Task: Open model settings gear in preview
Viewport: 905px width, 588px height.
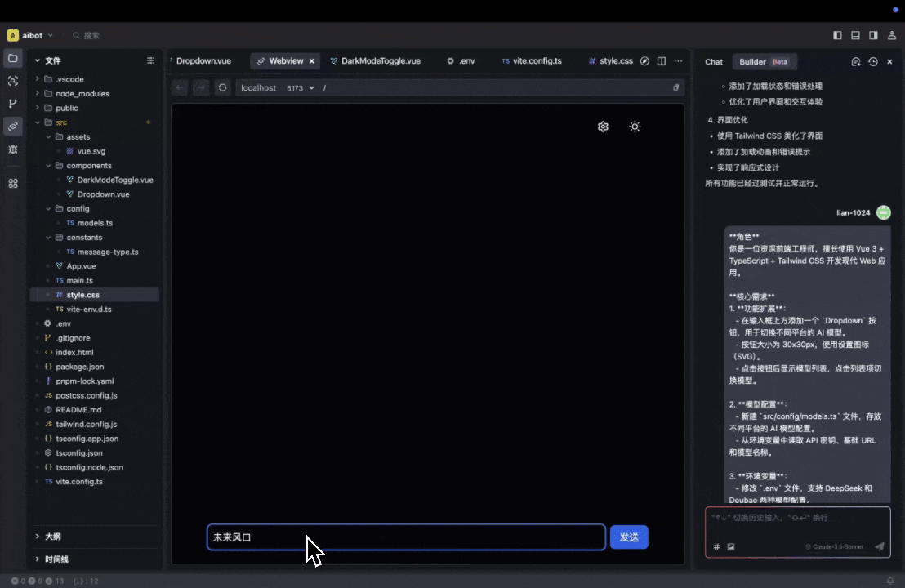Action: pyautogui.click(x=603, y=127)
